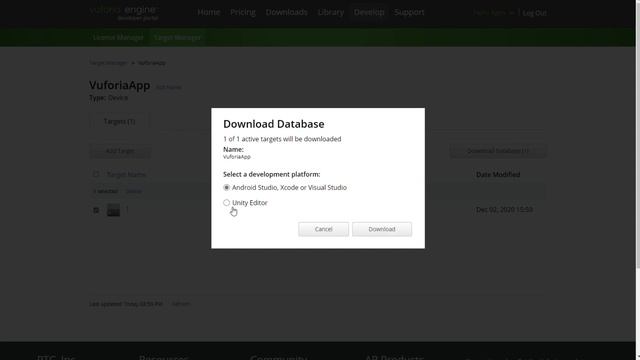Open the Home nav item
This screenshot has width=640, height=360.
[209, 12]
